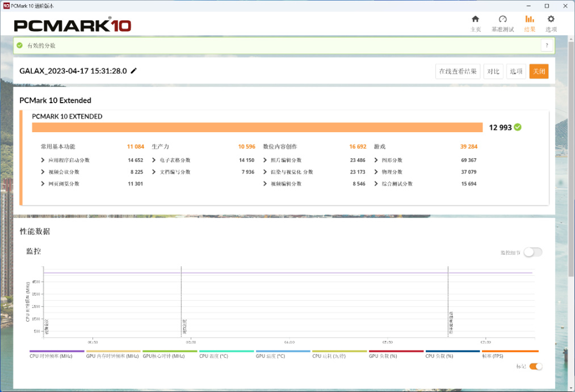Select GPU 负载 (%) legend
575x392 pixels.
(x=396, y=354)
